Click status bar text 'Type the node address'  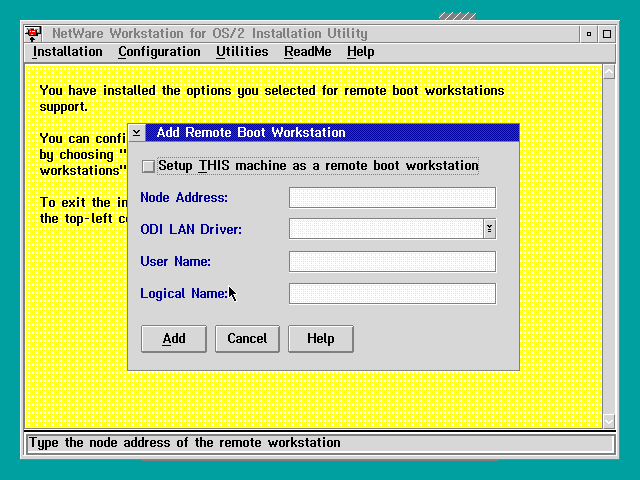(x=185, y=443)
